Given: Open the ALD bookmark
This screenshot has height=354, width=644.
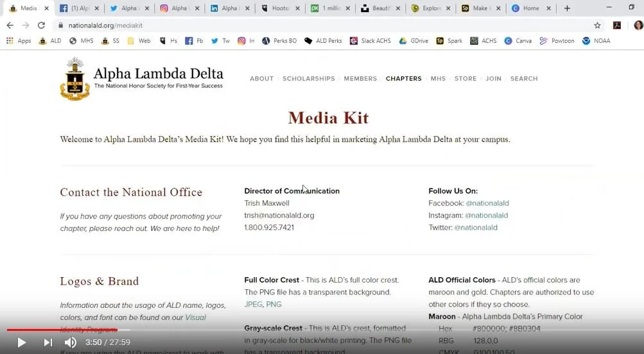Looking at the screenshot, I should [50, 40].
